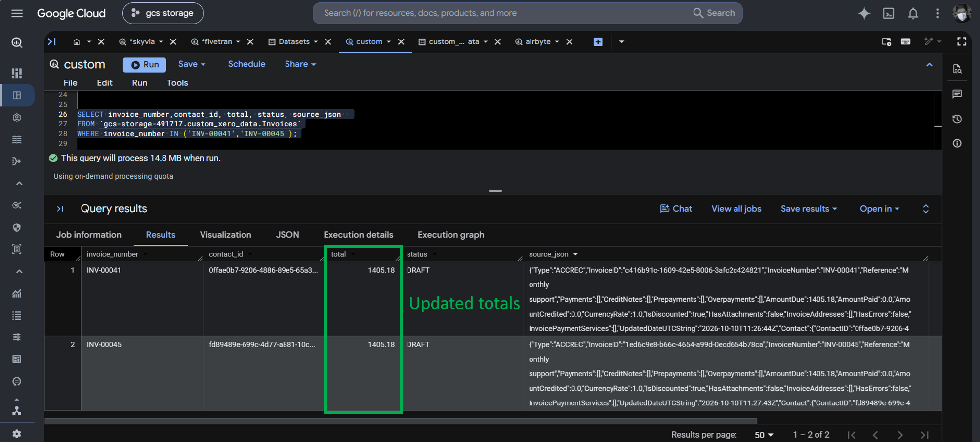Expand Save results dropdown
This screenshot has width=980, height=442.
tap(809, 209)
